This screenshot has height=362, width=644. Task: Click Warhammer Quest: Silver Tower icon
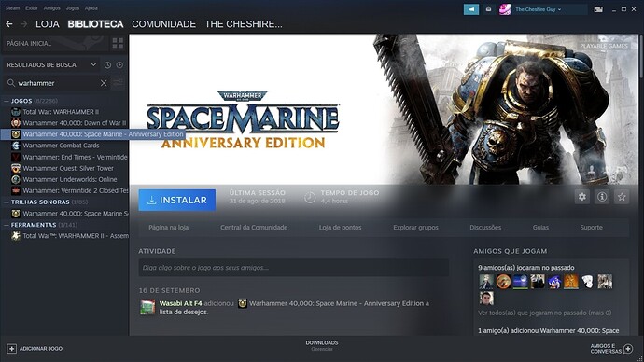(16, 168)
